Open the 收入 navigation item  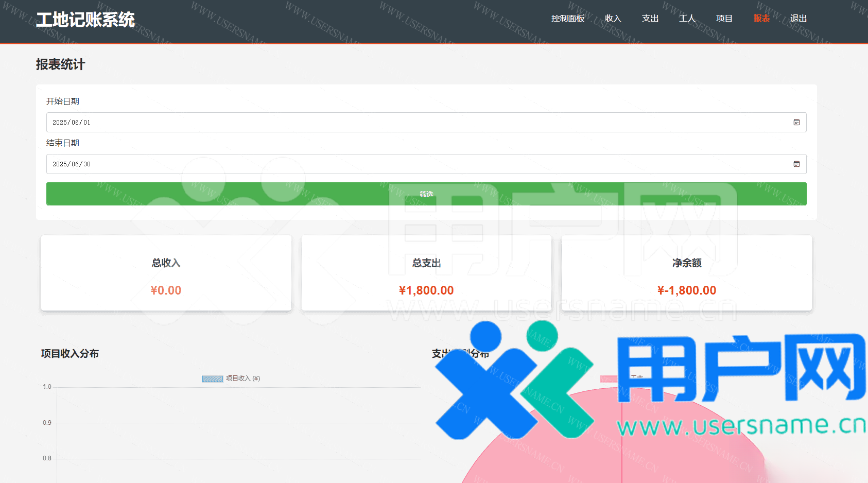(x=613, y=19)
